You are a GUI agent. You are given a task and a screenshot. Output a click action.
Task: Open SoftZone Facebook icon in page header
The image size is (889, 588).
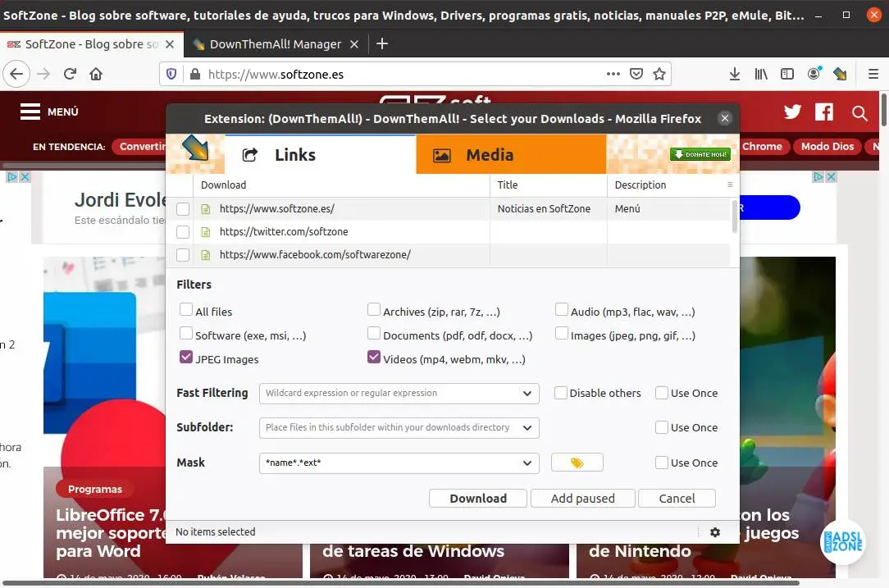(x=824, y=112)
